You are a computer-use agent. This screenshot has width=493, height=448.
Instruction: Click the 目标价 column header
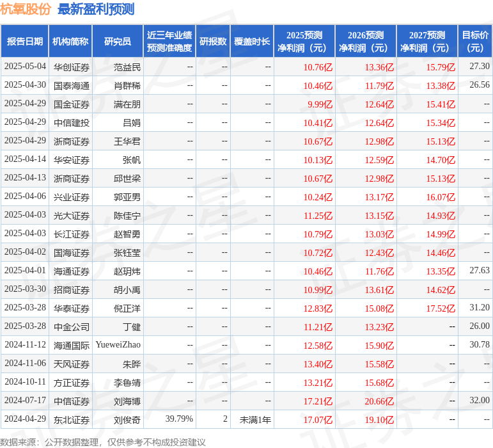point(475,41)
